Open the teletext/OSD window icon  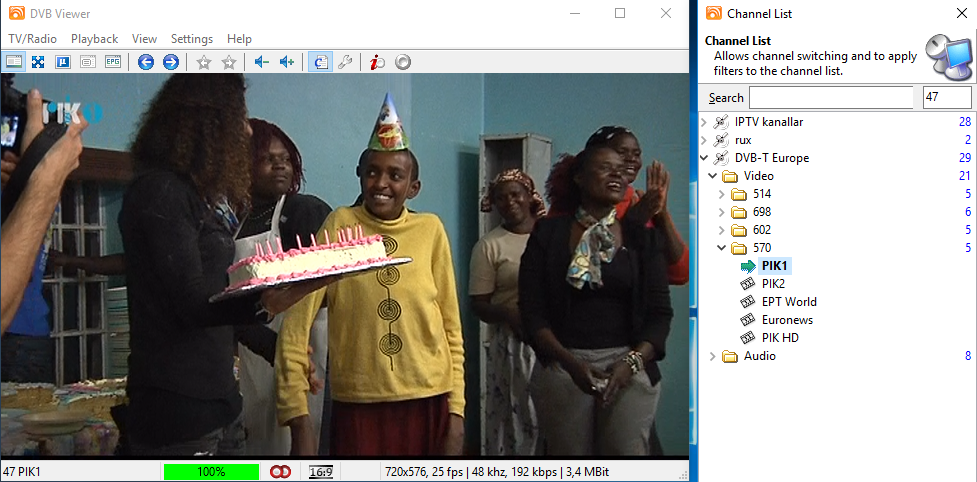[x=88, y=62]
